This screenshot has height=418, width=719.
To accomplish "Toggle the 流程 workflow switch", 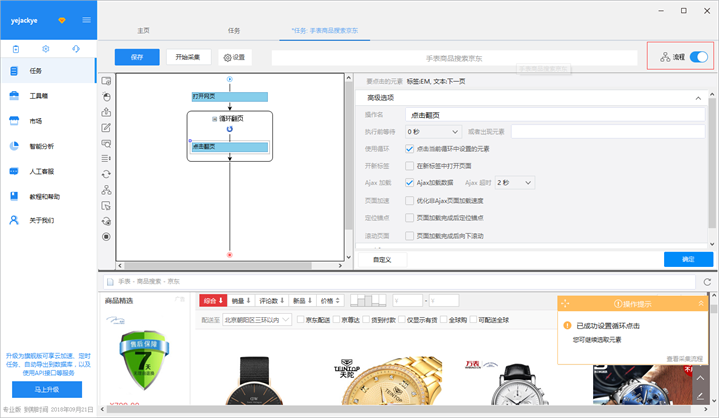I will coord(699,57).
